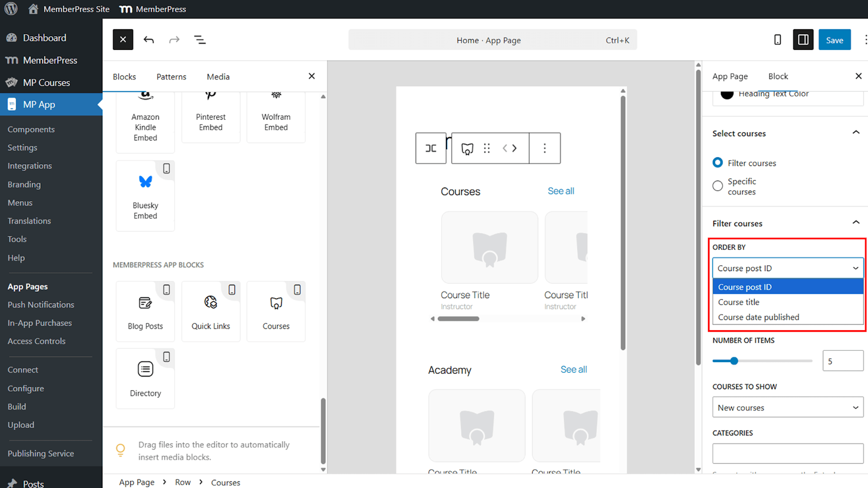Click the Undo arrow in top toolbar
Screen dimensions: 868x488
(x=149, y=40)
